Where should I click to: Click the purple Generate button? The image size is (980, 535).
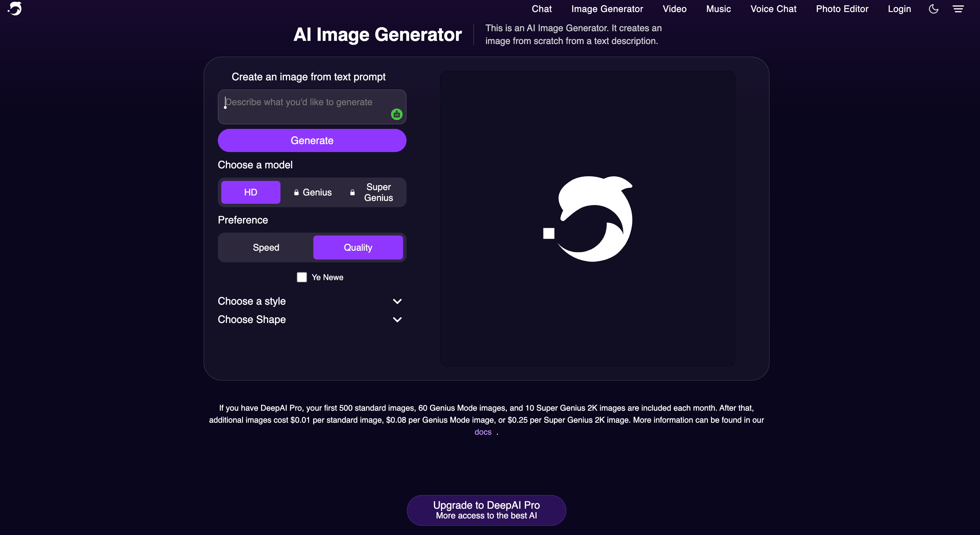point(312,140)
